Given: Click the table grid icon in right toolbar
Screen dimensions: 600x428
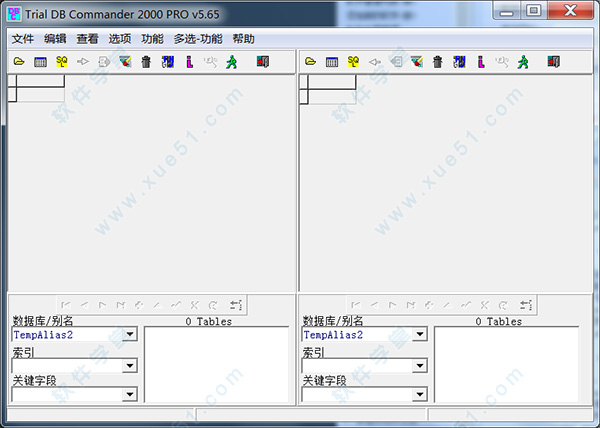Looking at the screenshot, I should pyautogui.click(x=331, y=62).
